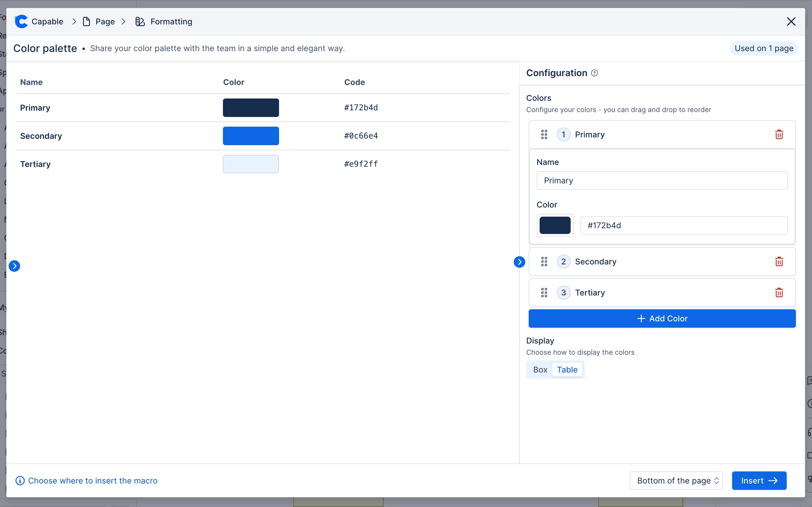This screenshot has width=812, height=507.
Task: Open Choose where to insert macro link
Action: coord(92,480)
